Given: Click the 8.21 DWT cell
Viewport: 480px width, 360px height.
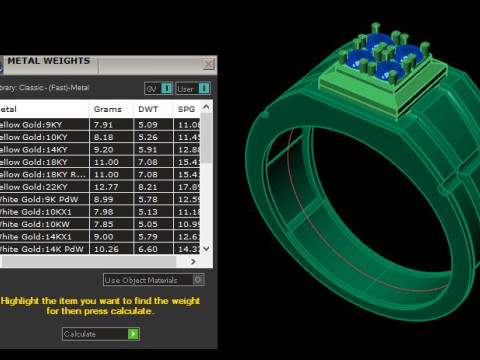Looking at the screenshot, I should pos(153,187).
